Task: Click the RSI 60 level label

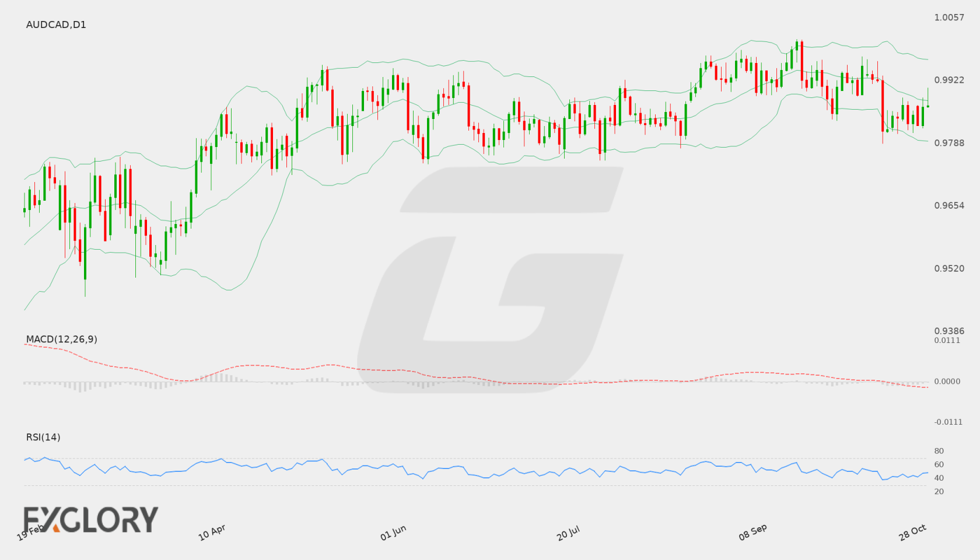Action: [x=939, y=464]
